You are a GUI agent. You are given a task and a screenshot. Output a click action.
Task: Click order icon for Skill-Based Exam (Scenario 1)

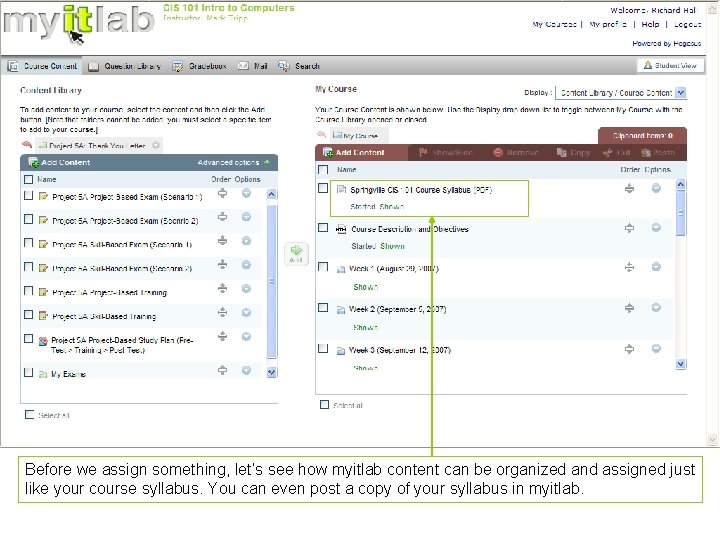222,241
